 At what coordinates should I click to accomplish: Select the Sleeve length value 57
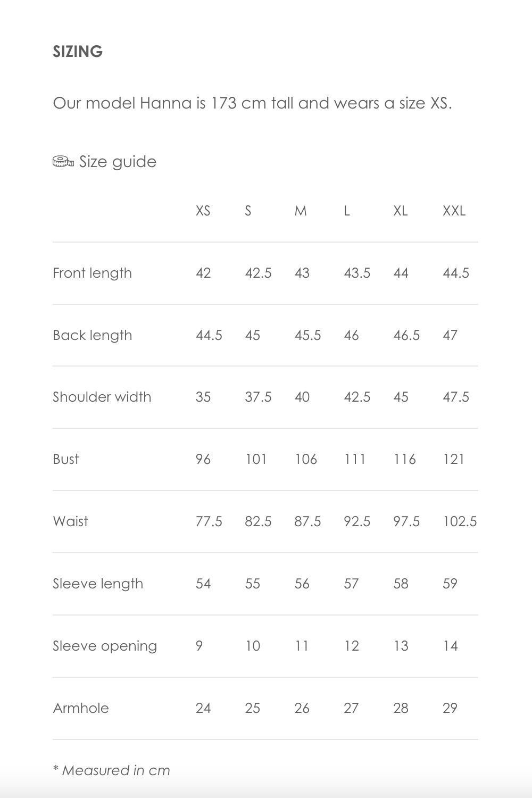[351, 584]
